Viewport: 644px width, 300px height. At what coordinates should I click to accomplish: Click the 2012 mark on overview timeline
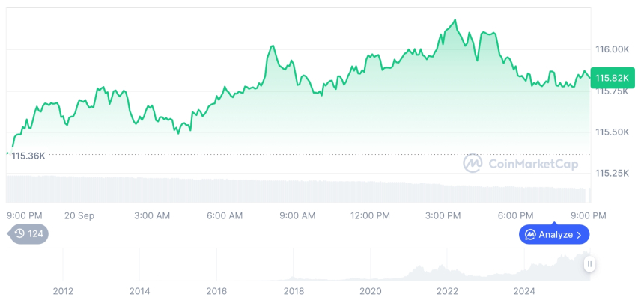tap(62, 291)
